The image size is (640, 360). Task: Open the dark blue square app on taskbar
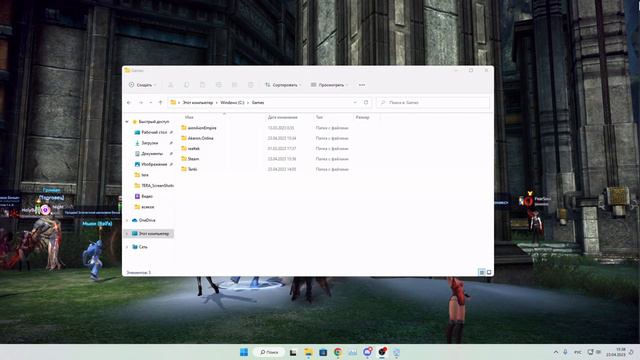[323, 352]
